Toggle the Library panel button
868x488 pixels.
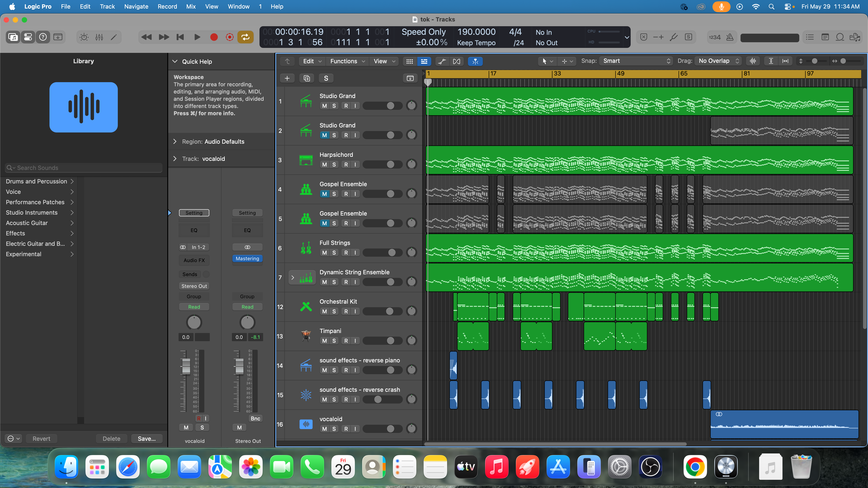[x=13, y=37]
